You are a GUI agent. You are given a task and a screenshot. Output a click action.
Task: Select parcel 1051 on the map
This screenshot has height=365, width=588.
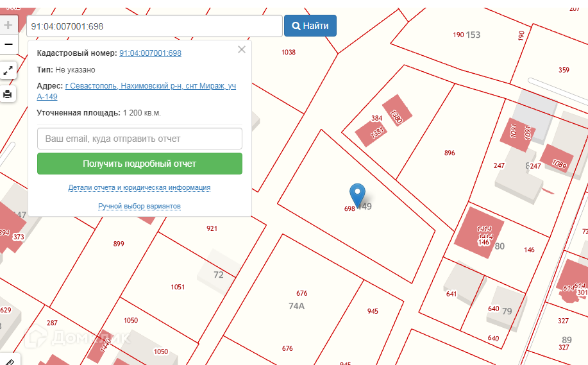[x=178, y=287]
